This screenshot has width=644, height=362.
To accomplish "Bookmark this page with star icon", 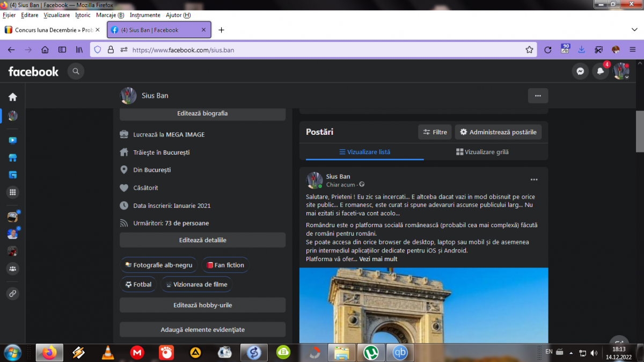I will click(x=529, y=50).
